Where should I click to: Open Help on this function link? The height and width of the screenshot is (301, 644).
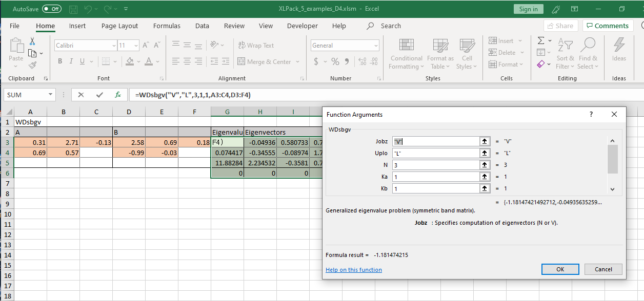point(354,270)
